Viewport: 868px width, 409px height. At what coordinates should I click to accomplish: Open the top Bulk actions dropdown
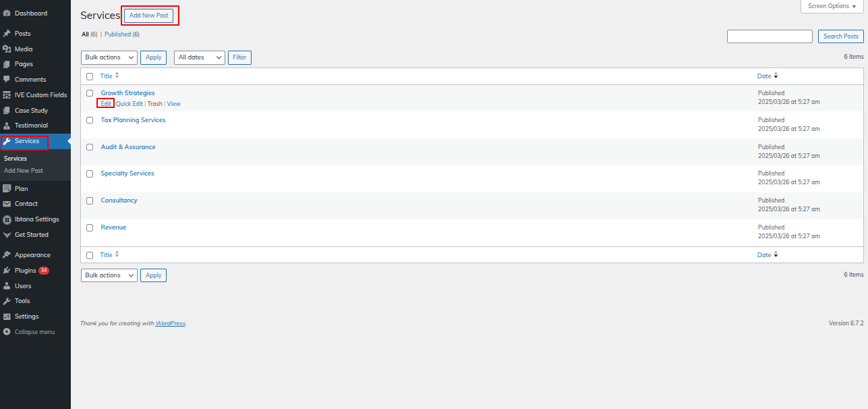tap(109, 57)
